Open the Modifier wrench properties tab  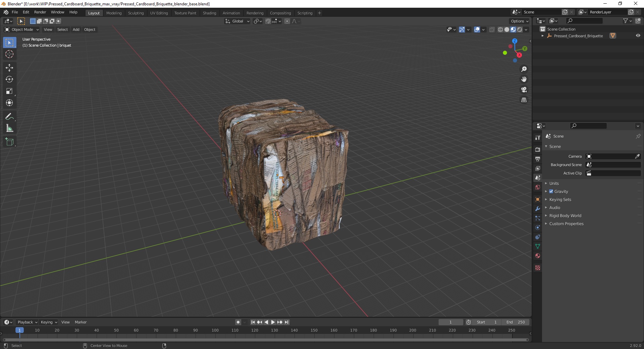(538, 209)
